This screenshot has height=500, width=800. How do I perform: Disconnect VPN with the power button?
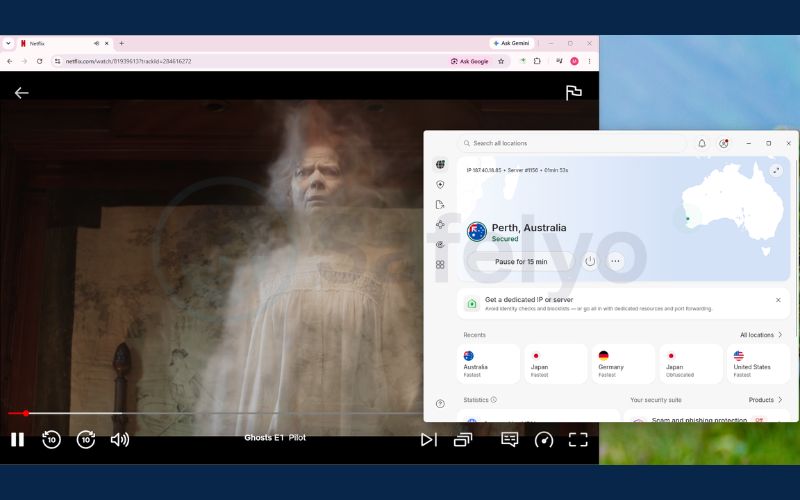(590, 261)
